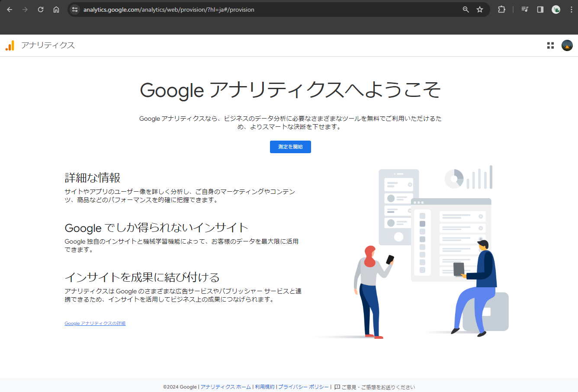Screen dimensions: 578x392
Task: Open the アナリティクス ホーム footer link
Action: (226, 387)
